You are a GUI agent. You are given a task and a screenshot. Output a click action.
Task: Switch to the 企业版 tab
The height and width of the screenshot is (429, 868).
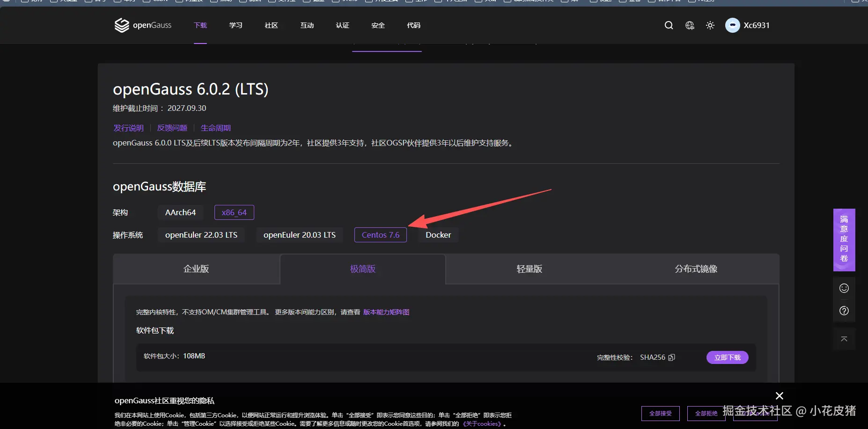pyautogui.click(x=196, y=269)
